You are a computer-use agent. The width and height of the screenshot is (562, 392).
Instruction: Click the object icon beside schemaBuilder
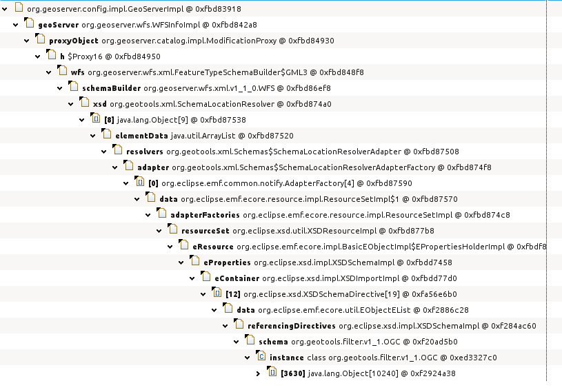pyautogui.click(x=74, y=86)
